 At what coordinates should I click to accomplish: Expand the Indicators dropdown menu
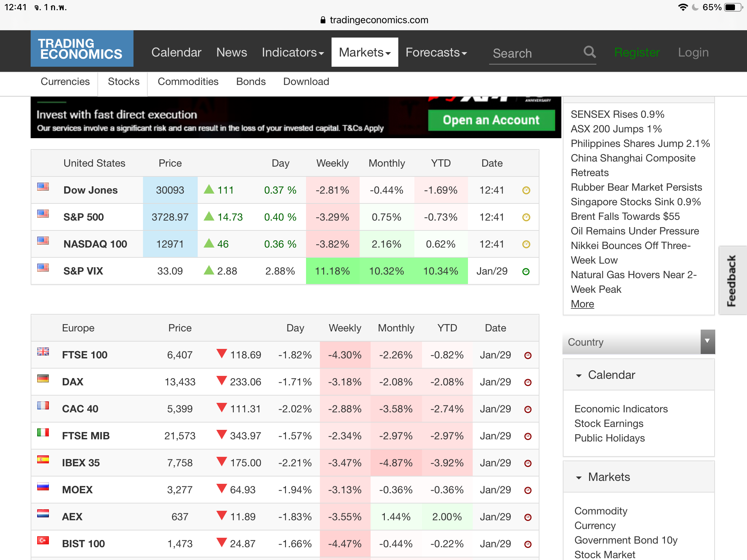tap(293, 52)
